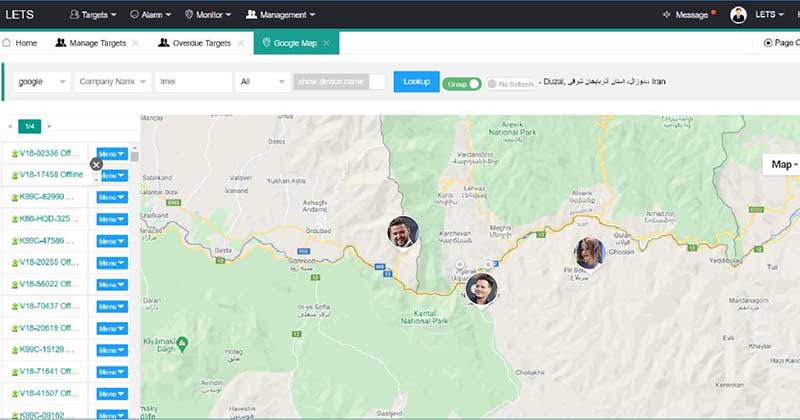Click the Imei input field
This screenshot has height=420, width=800.
(193, 82)
